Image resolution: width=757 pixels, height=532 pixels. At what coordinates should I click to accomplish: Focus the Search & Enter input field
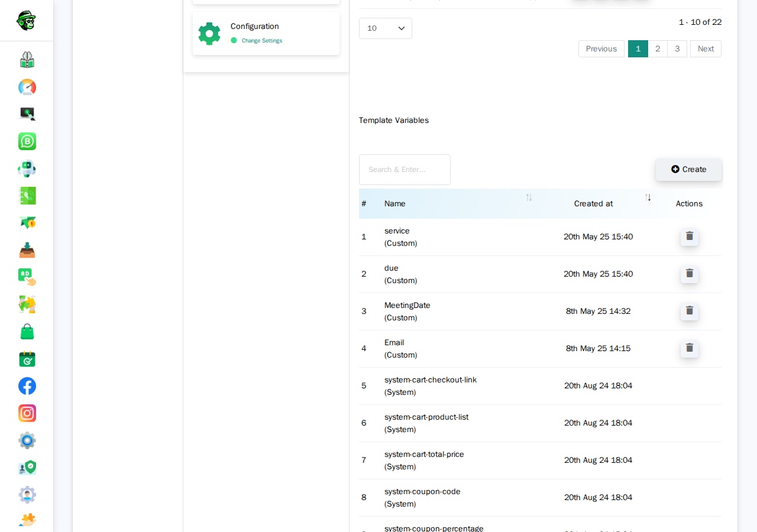(405, 170)
